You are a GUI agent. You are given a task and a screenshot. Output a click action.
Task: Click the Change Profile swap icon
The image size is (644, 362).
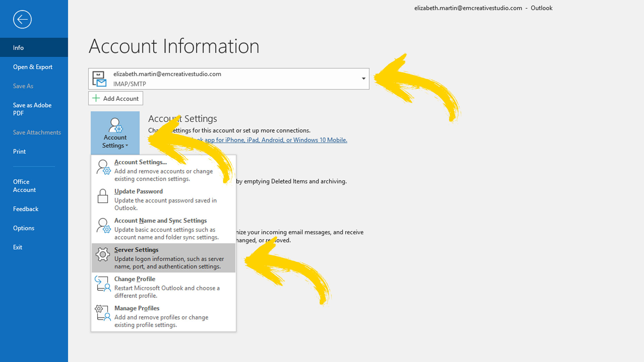point(103,284)
